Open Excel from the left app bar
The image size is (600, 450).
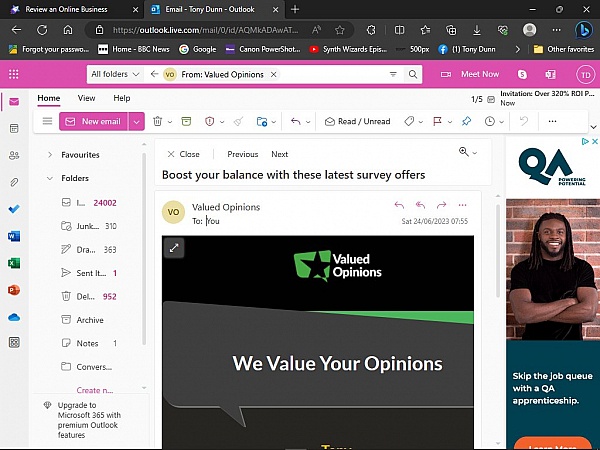pos(14,263)
